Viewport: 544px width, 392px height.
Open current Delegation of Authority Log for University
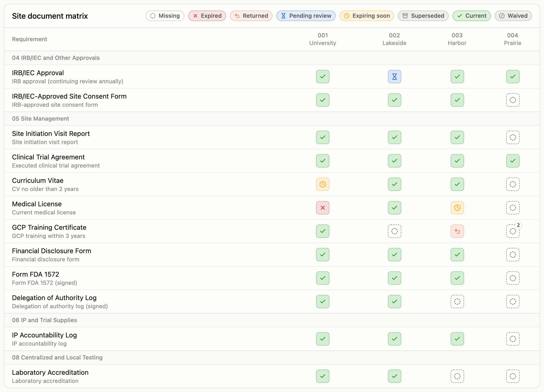click(323, 302)
